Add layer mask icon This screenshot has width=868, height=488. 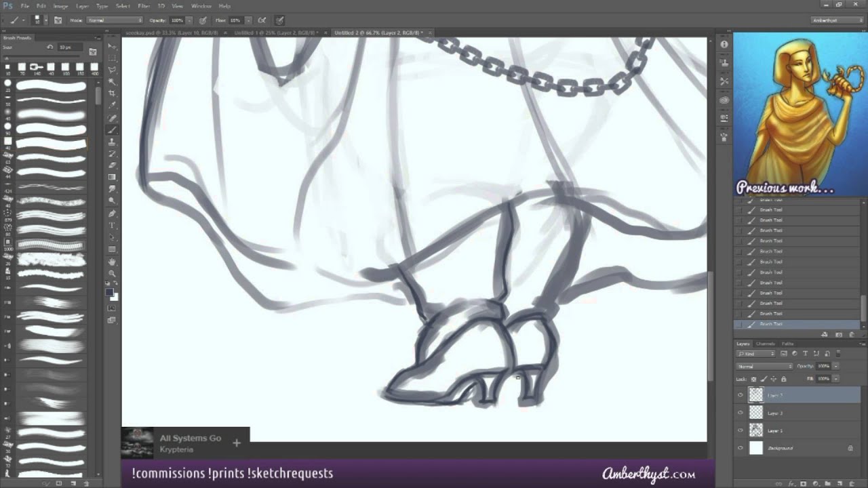[x=804, y=483]
